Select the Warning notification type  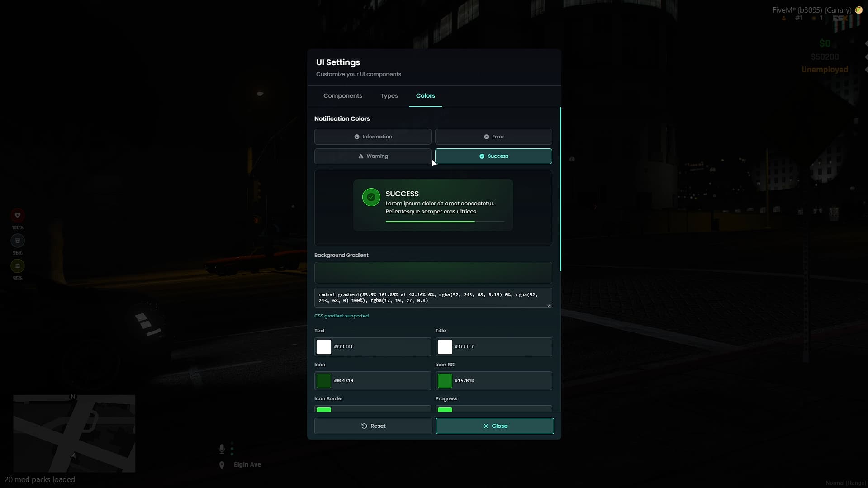pyautogui.click(x=372, y=156)
